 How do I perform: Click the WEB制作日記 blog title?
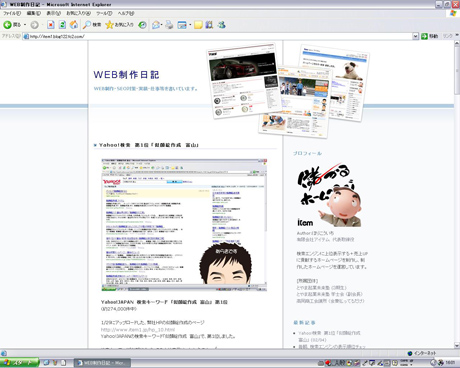[x=126, y=75]
